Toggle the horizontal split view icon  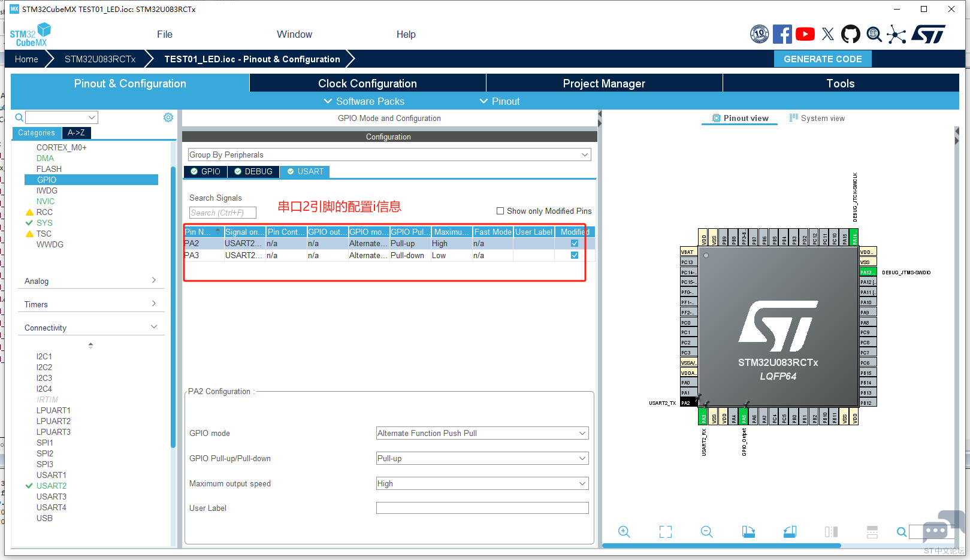[872, 532]
